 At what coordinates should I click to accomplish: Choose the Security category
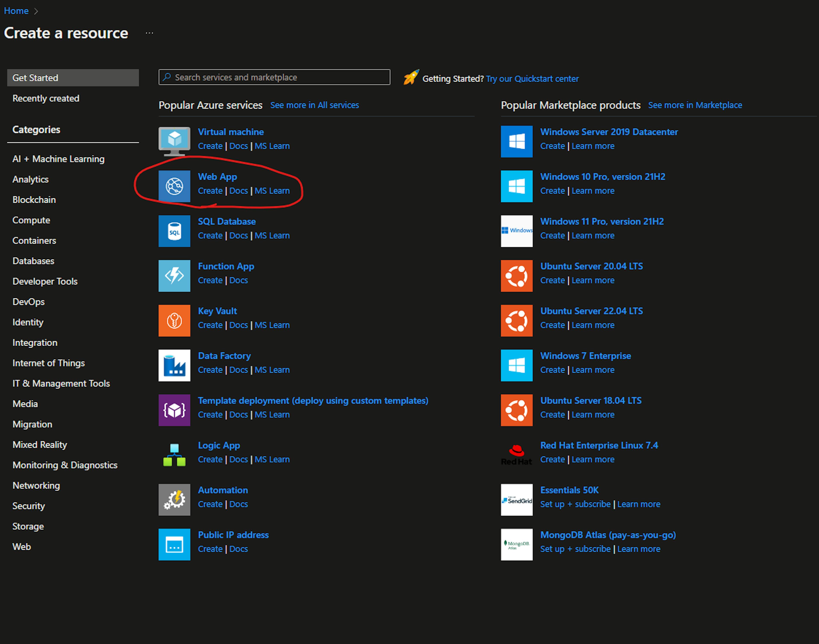point(29,506)
